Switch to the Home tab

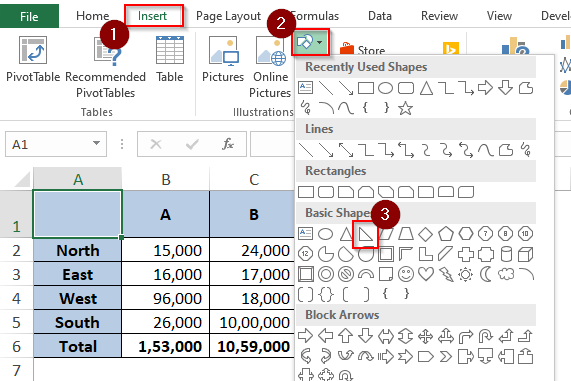92,16
